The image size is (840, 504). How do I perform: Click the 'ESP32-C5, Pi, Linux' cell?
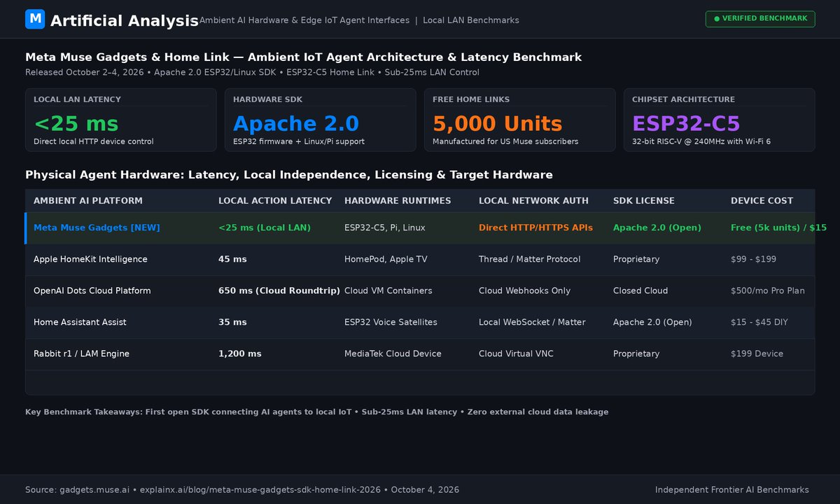384,227
